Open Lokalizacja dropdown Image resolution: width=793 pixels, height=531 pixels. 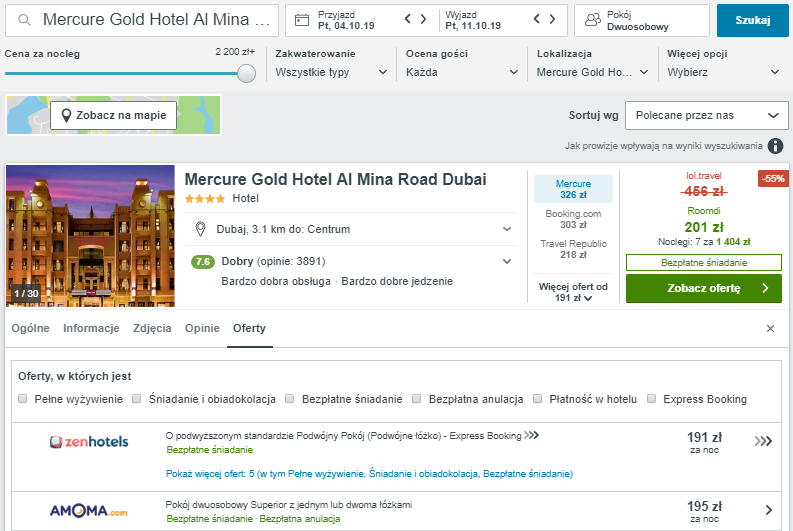(592, 72)
